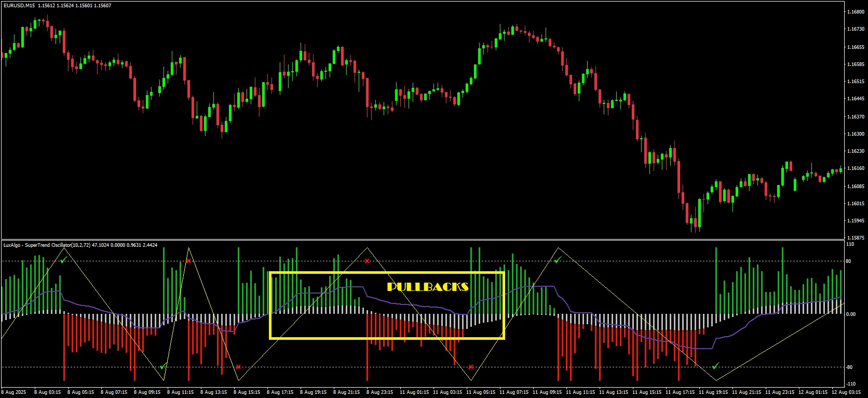Click the 1.16085 price label
The width and height of the screenshot is (868, 398).
point(856,186)
